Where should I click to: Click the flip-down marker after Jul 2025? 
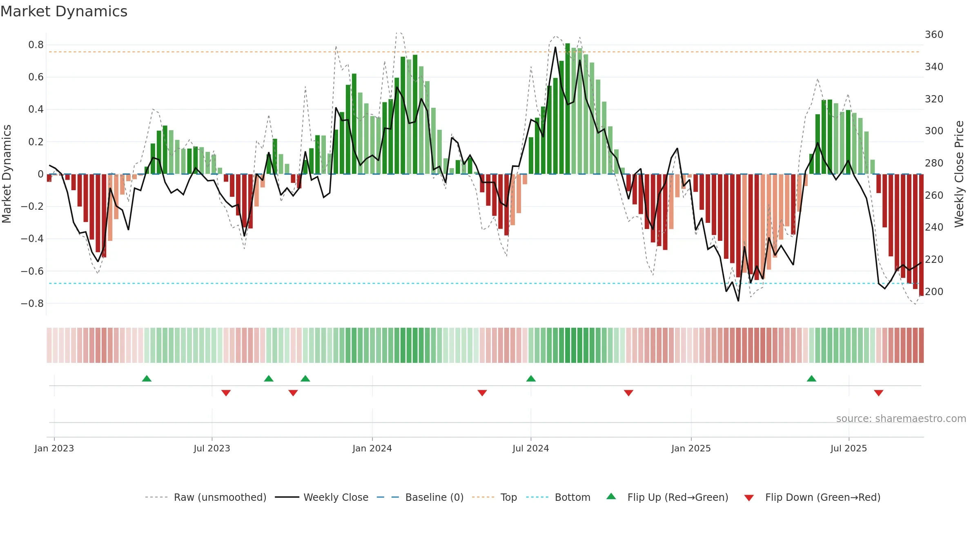click(x=879, y=393)
